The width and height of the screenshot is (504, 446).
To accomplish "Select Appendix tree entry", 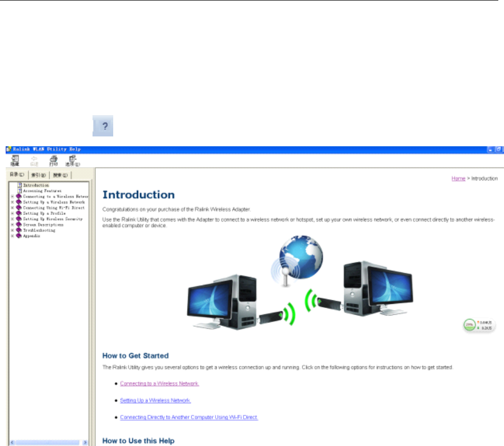I will click(32, 236).
